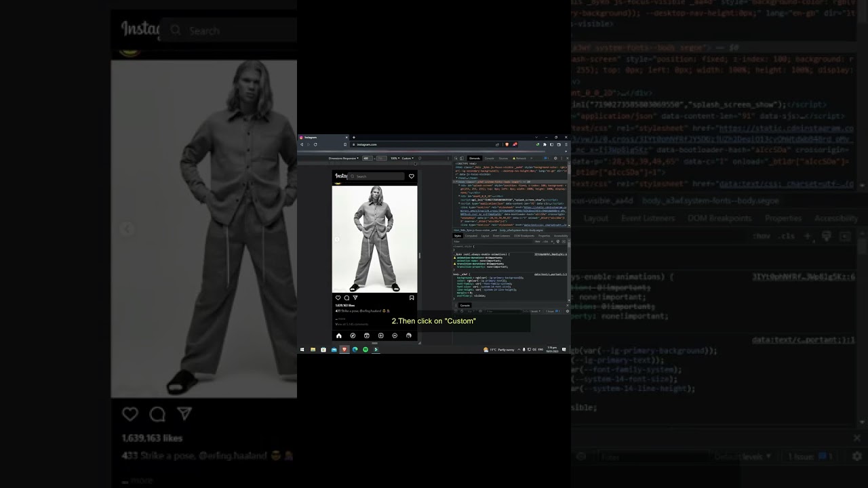Click the Instagram notifications heart icon
Viewport: 868px width, 488px height.
(x=412, y=176)
